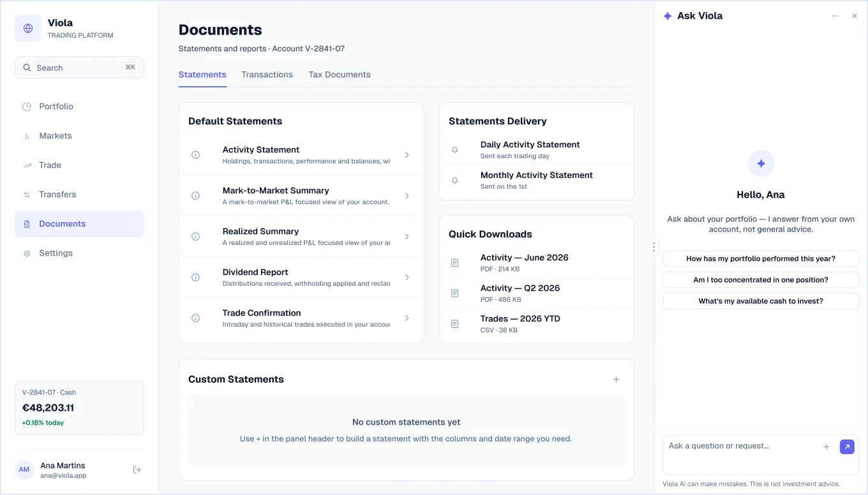Click the file icon for Trades — 2026 YTD
Screen dimensions: 868x495
coord(455,324)
